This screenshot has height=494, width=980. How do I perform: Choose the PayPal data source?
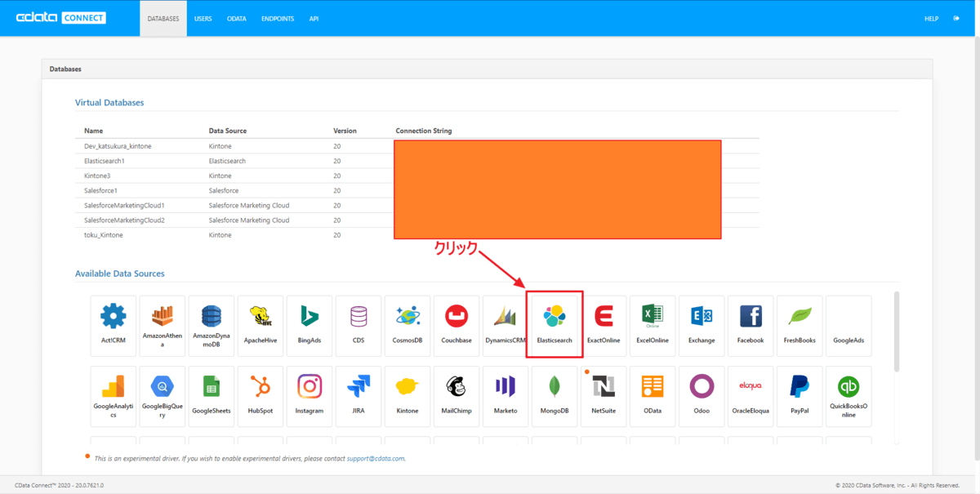tap(800, 396)
